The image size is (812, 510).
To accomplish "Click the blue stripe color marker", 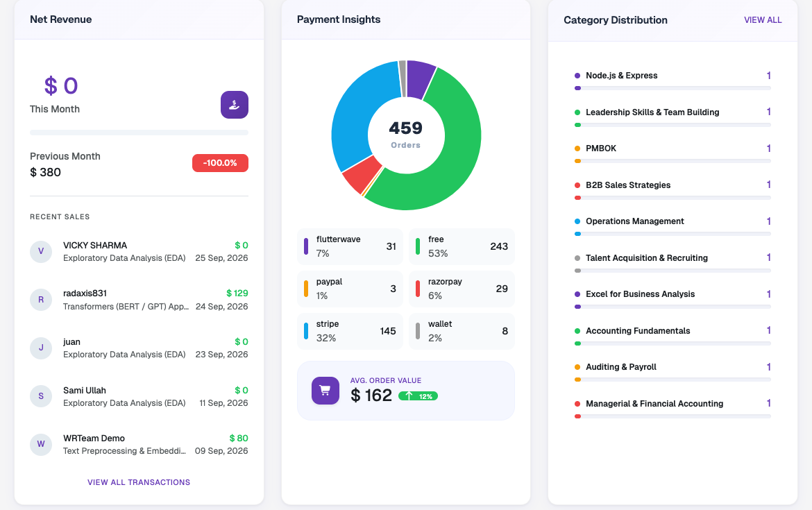I will [x=306, y=332].
